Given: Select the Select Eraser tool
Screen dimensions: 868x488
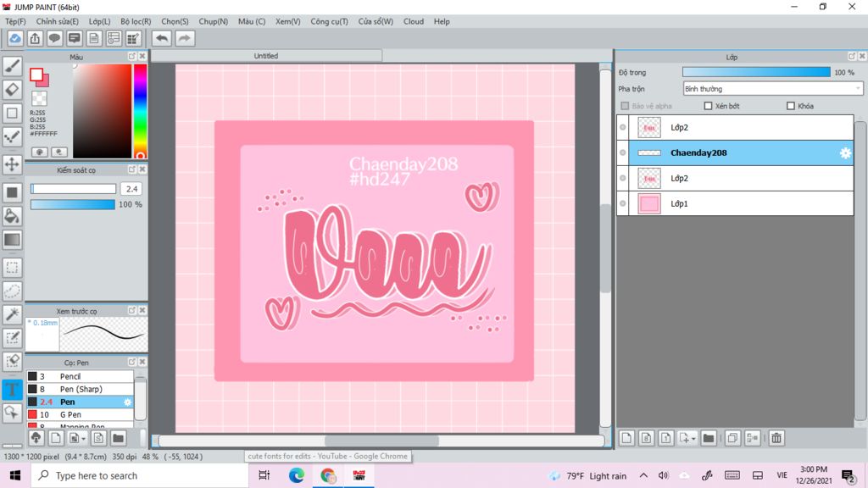Looking at the screenshot, I should [12, 361].
